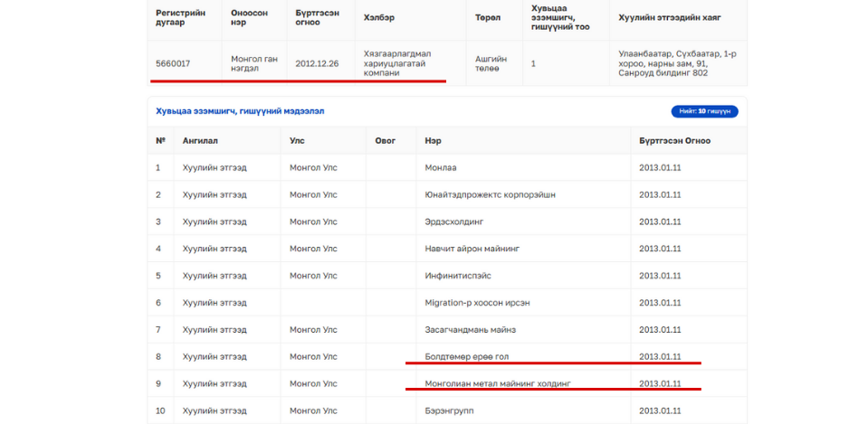Select 'Монголиан метал майнинг холдинг' entry
The width and height of the screenshot is (868, 424).
coord(498,383)
